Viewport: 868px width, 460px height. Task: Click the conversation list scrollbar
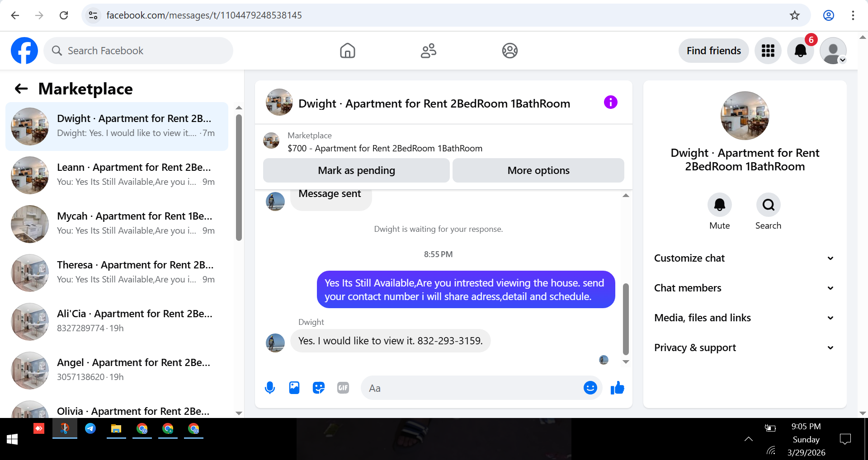(x=239, y=177)
